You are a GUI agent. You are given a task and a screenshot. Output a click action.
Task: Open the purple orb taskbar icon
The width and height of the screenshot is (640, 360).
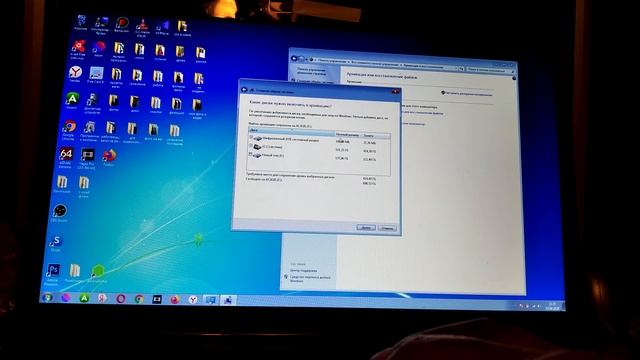pyautogui.click(x=66, y=298)
